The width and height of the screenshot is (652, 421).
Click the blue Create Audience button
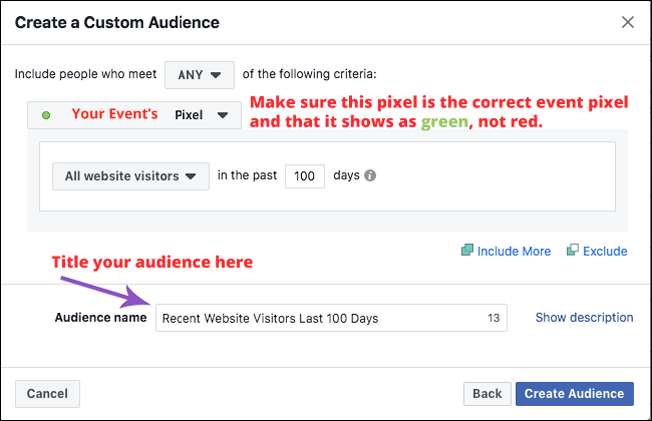[x=575, y=394]
